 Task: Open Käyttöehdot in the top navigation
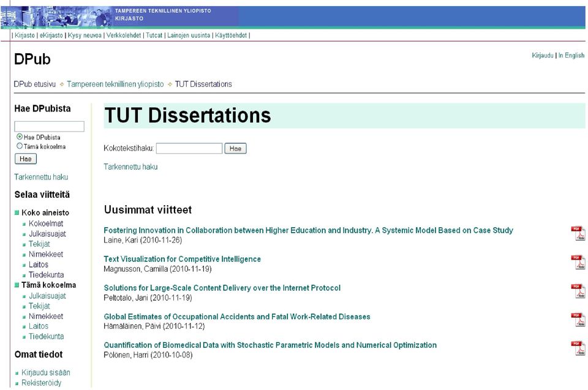coord(231,36)
